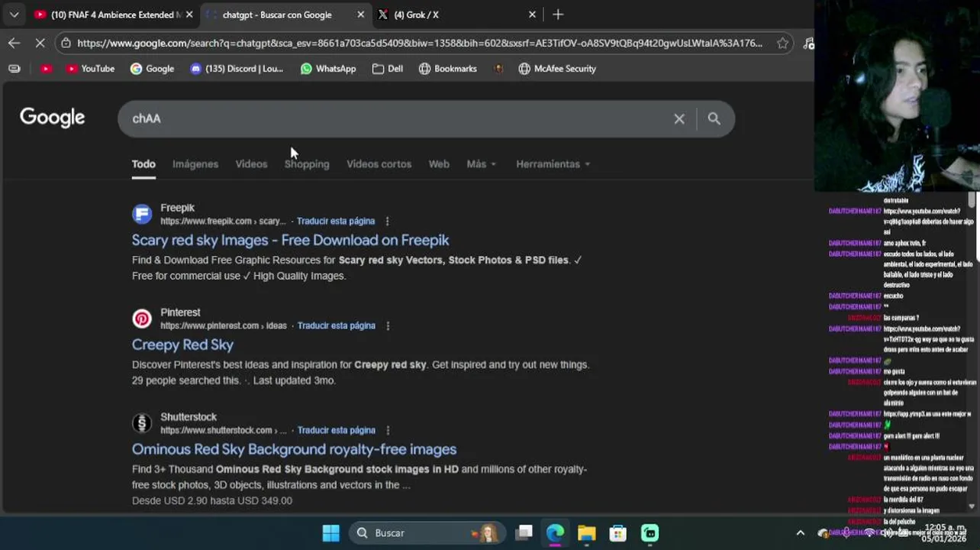Open Microsoft Store from the taskbar

tap(617, 533)
